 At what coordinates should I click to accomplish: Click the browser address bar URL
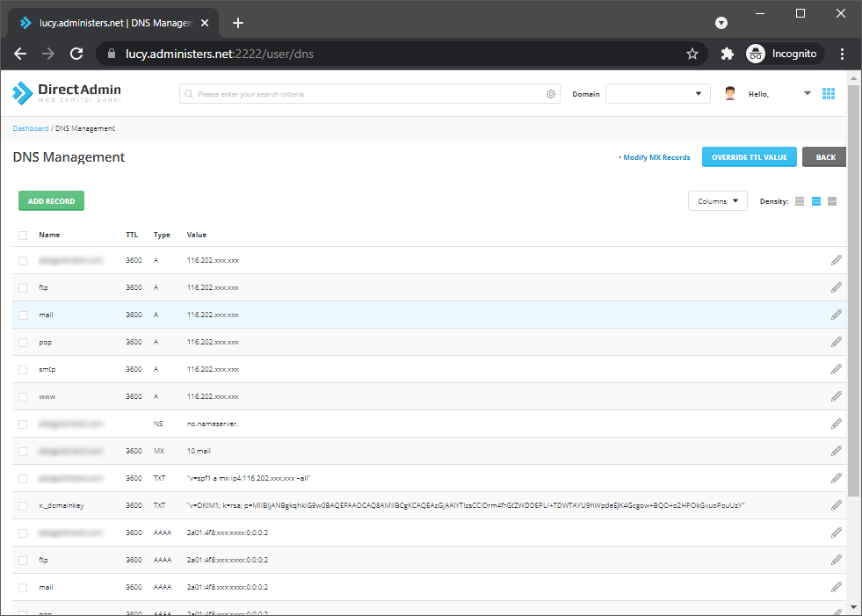click(220, 54)
